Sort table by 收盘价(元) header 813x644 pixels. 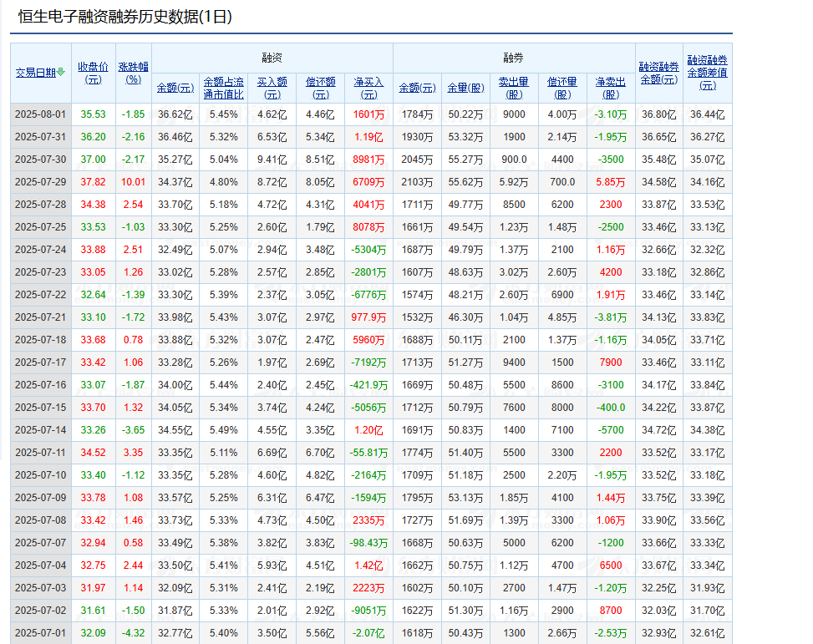[93, 74]
